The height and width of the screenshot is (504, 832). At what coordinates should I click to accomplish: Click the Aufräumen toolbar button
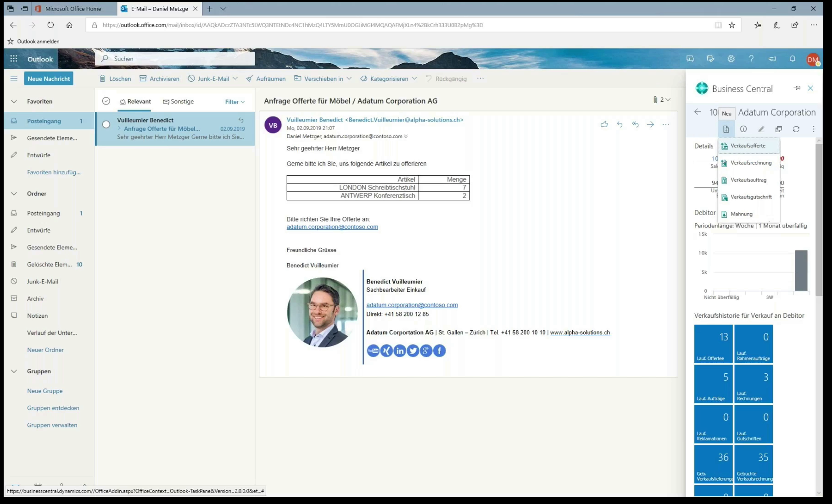pos(266,78)
